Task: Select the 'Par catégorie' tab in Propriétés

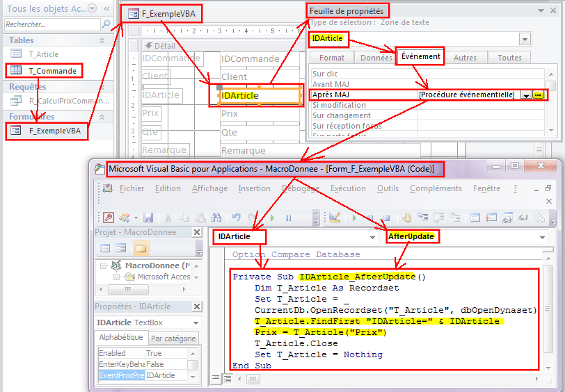Action: [x=173, y=338]
